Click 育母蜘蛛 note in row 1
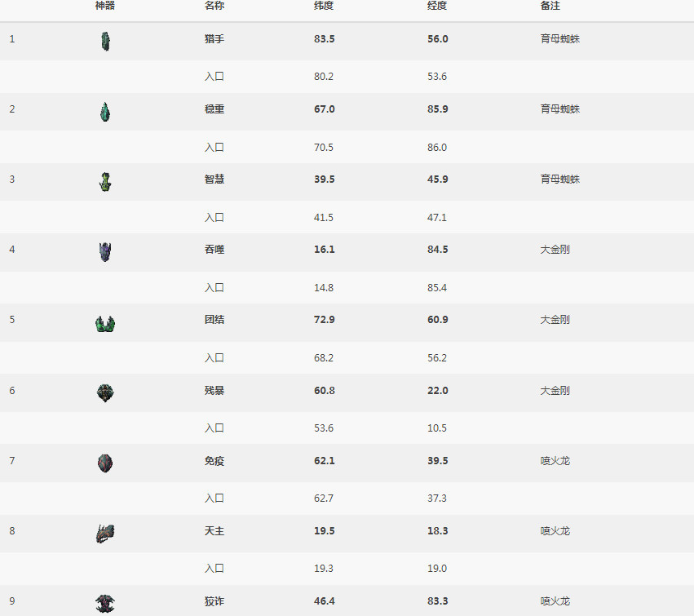 tap(559, 38)
